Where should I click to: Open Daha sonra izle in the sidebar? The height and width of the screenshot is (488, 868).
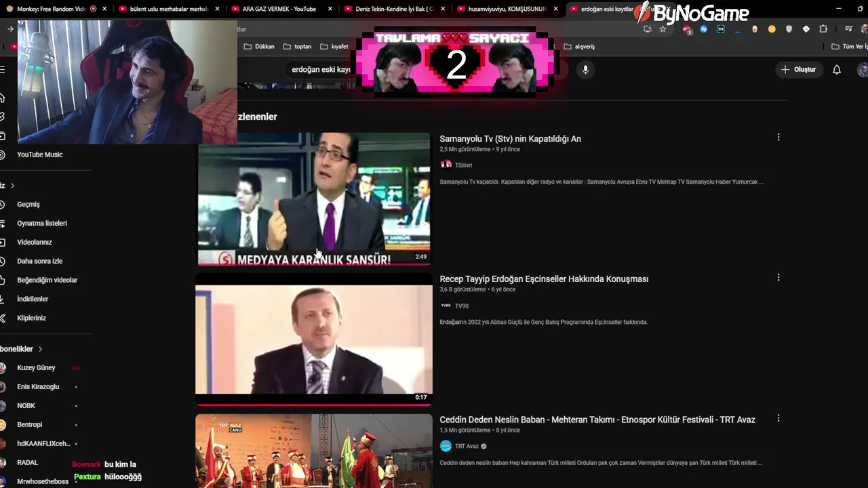tap(39, 261)
